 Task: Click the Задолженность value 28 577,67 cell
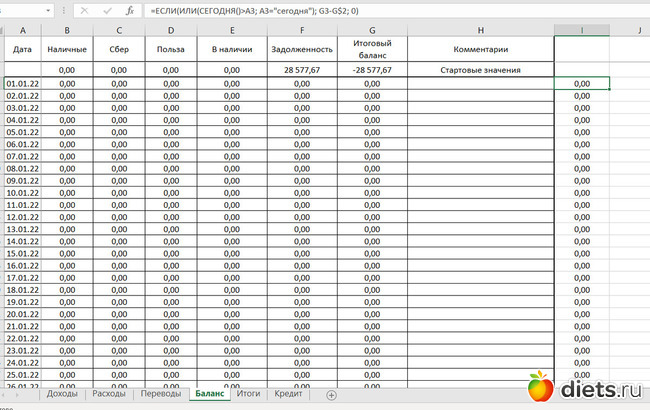tap(302, 70)
